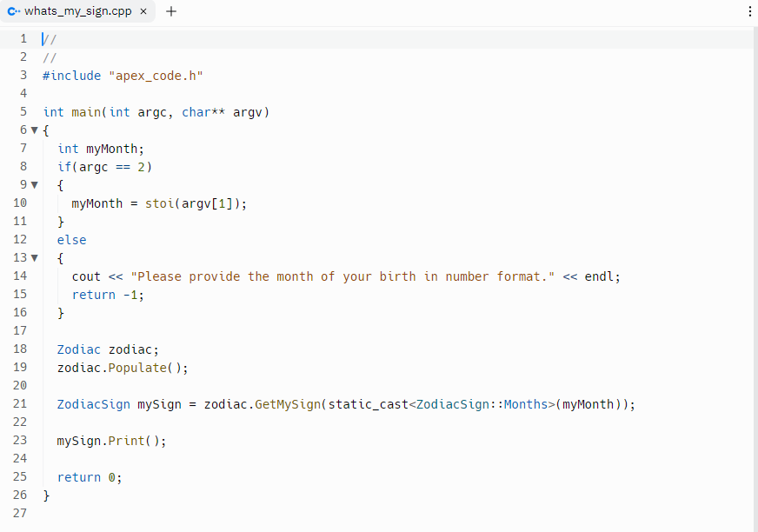Screen dimensions: 758x532
Task: Click line number 1 in the gutter
Action: 23,38
